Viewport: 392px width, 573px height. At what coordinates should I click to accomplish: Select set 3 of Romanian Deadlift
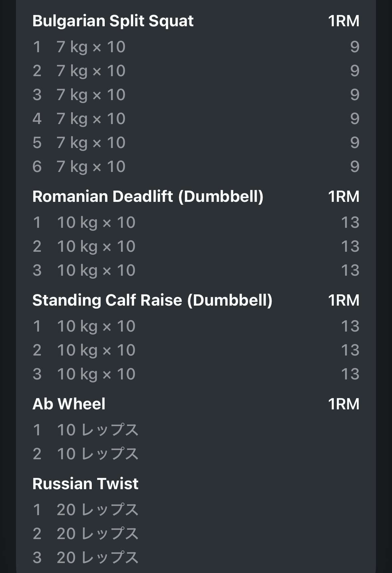point(96,270)
